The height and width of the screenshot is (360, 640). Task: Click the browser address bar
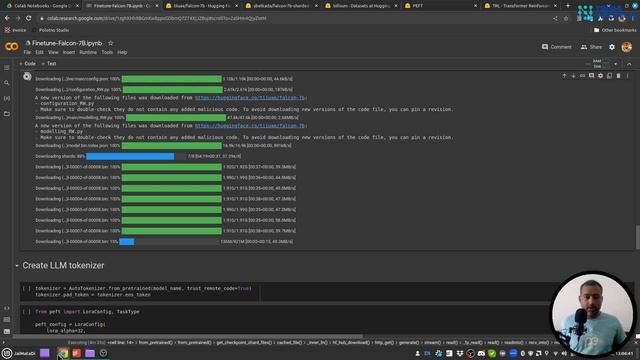pyautogui.click(x=294, y=18)
